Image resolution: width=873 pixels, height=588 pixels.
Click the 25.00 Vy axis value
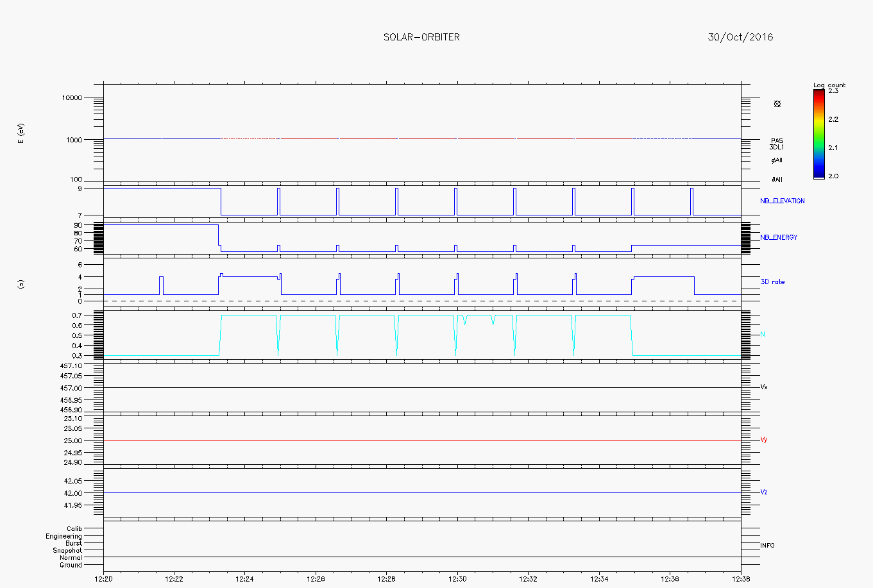pos(73,441)
